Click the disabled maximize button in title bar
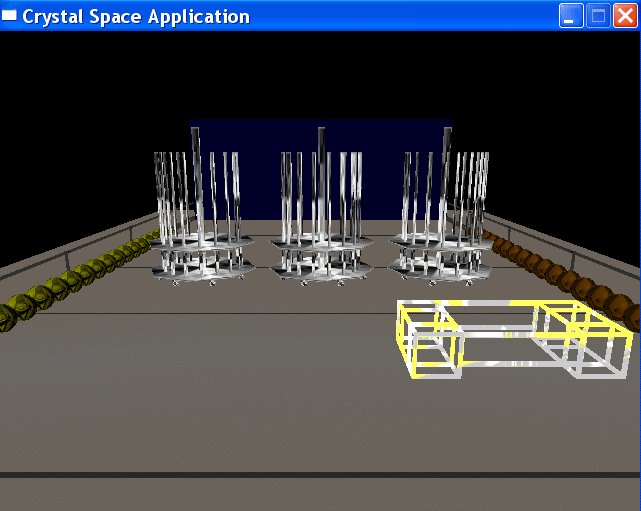This screenshot has width=641, height=511. click(598, 16)
